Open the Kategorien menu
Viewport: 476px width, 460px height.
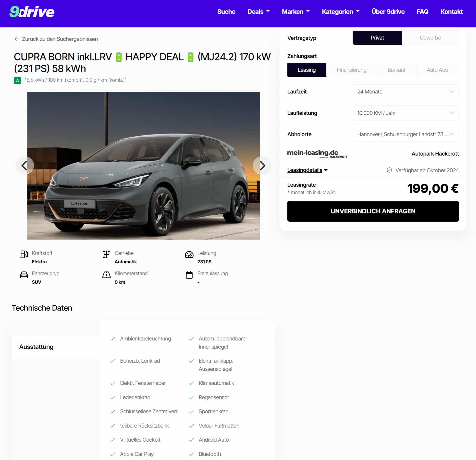pyautogui.click(x=341, y=12)
